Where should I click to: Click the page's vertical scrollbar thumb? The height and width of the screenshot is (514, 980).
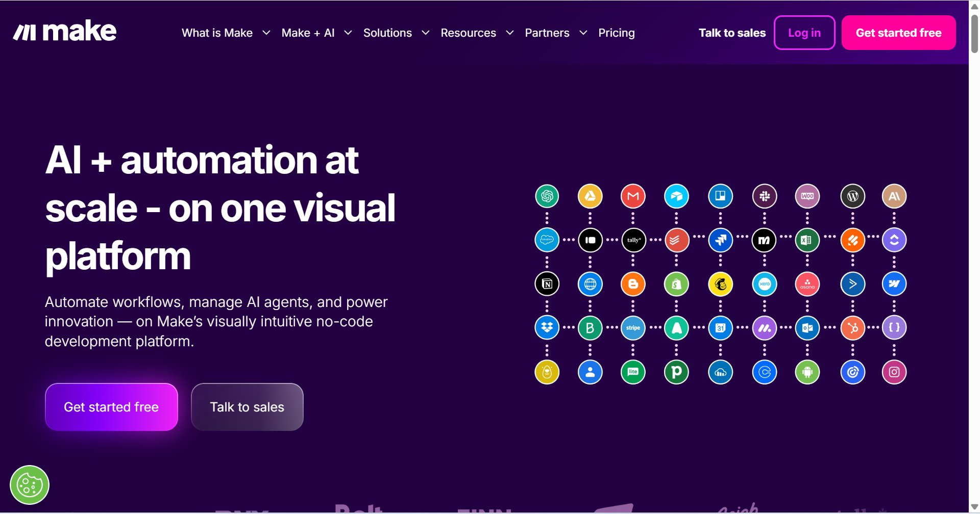coord(974,34)
